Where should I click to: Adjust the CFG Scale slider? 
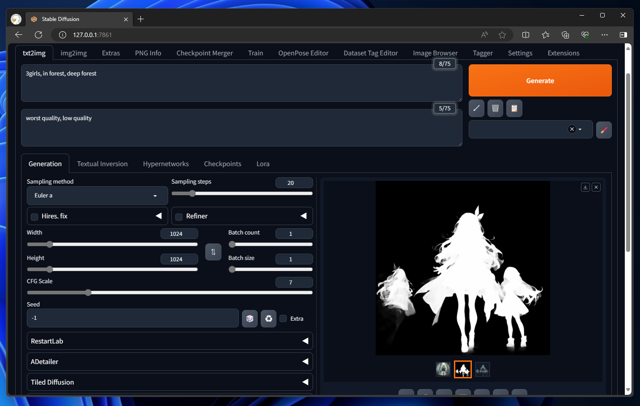(169, 293)
